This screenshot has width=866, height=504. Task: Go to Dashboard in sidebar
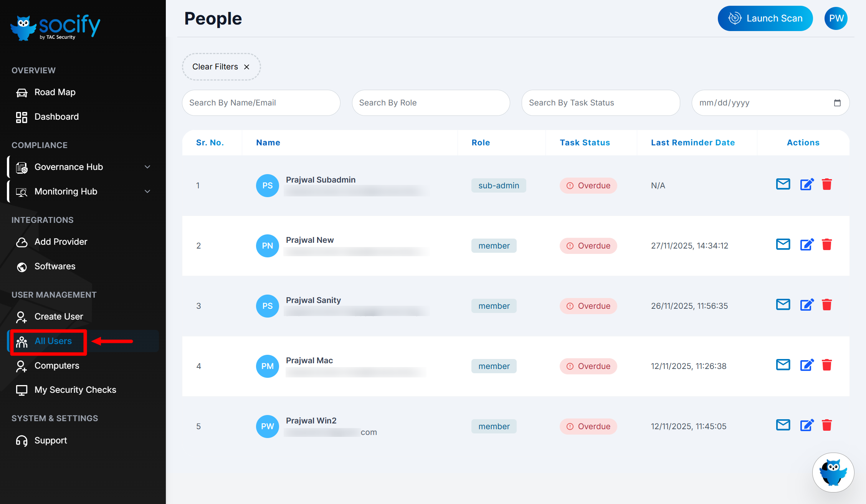point(56,117)
